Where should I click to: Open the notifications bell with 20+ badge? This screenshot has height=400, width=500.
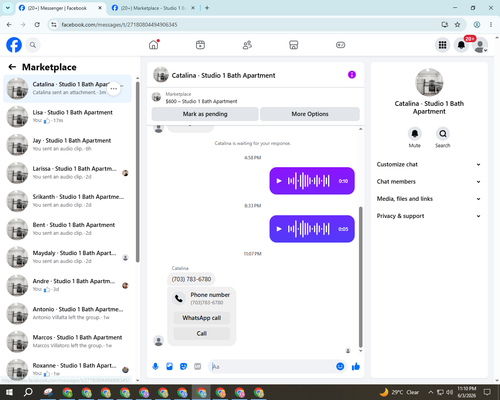pos(461,45)
